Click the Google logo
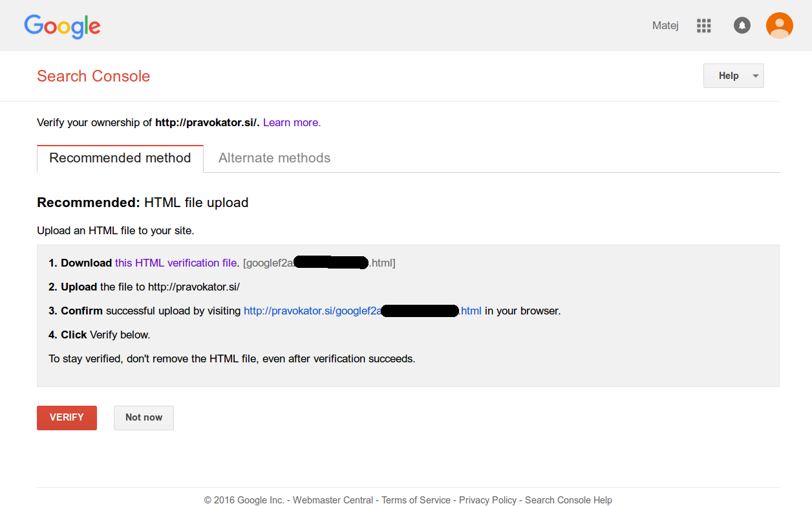The height and width of the screenshot is (506, 812). pyautogui.click(x=63, y=26)
